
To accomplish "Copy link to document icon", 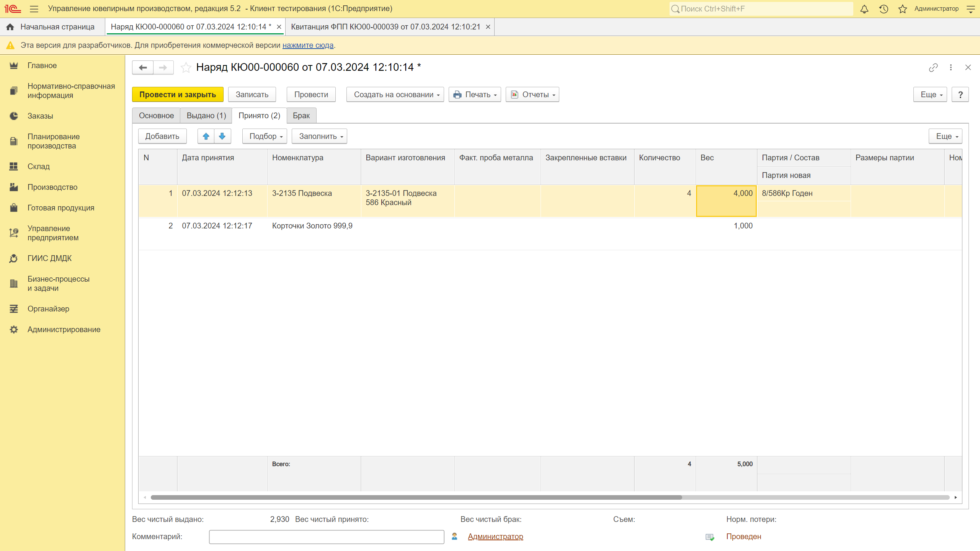I will point(933,67).
